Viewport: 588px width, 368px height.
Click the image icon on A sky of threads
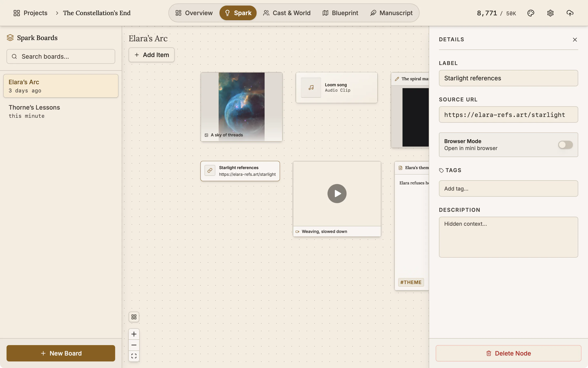206,135
